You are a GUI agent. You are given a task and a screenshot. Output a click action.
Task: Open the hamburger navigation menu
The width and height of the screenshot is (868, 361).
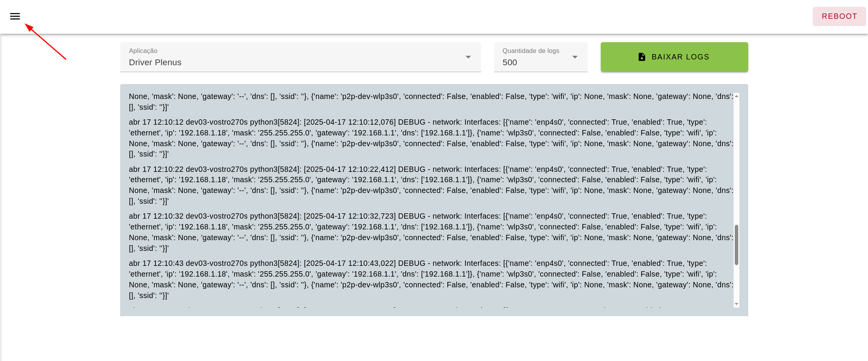(15, 16)
